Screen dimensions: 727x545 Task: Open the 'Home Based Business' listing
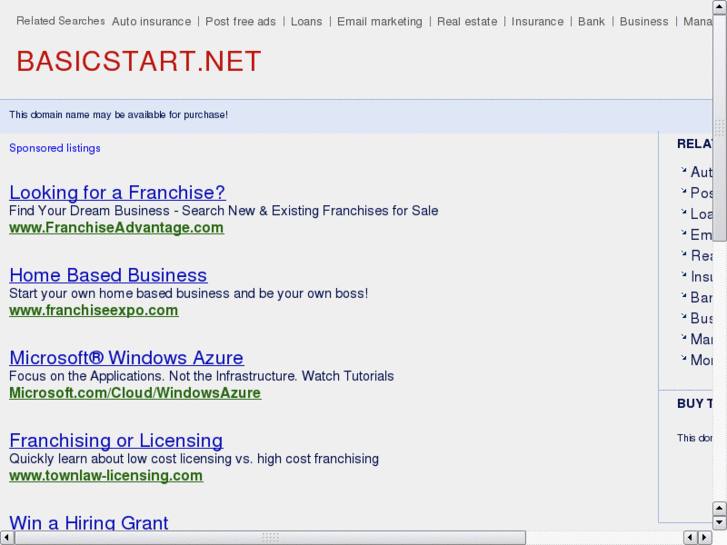click(108, 275)
